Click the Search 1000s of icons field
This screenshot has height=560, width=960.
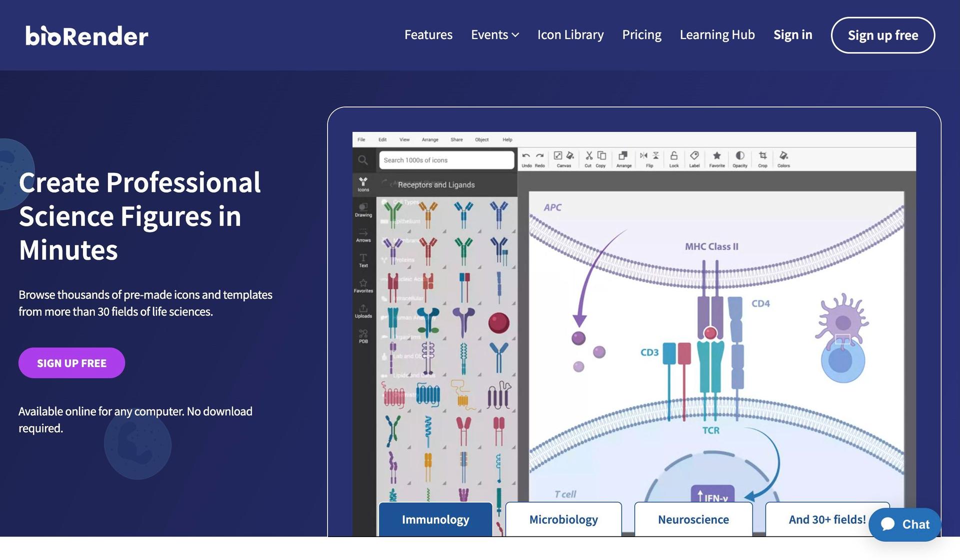coord(446,160)
